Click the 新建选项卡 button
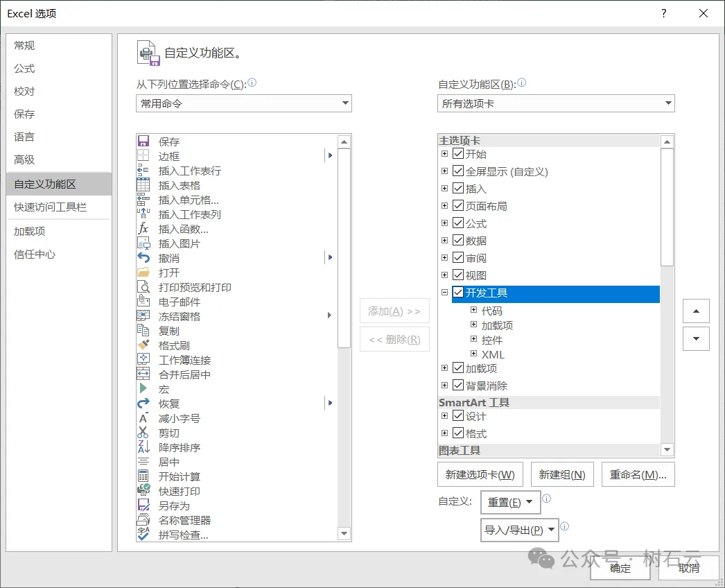The width and height of the screenshot is (725, 588). [480, 474]
